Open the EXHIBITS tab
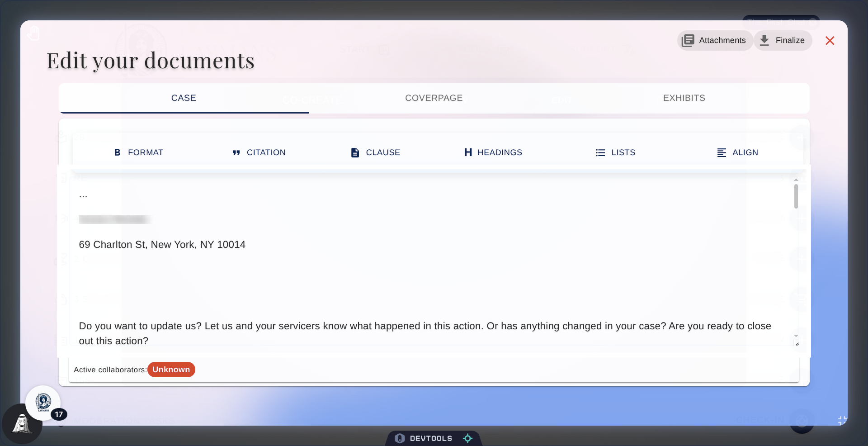The image size is (868, 446). tap(684, 98)
